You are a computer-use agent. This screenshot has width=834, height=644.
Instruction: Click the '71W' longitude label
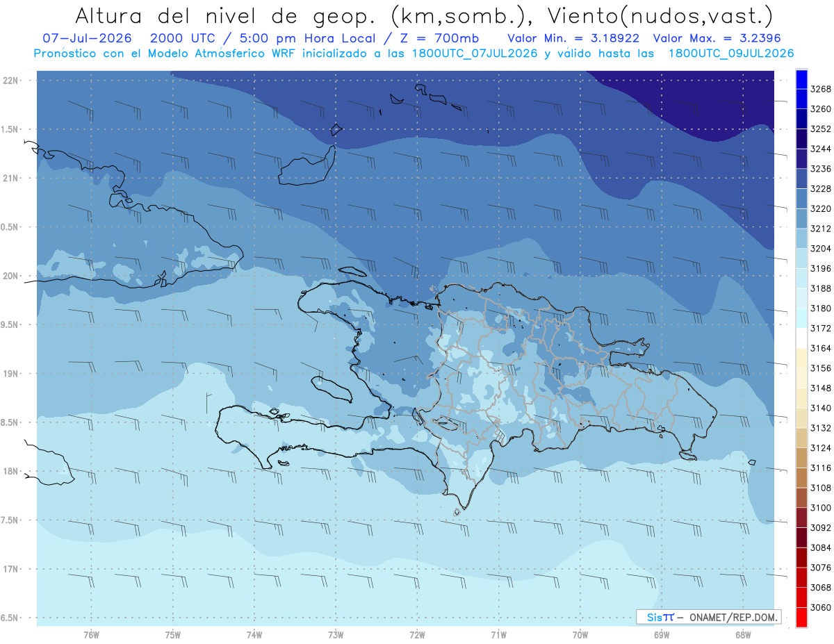coord(498,635)
